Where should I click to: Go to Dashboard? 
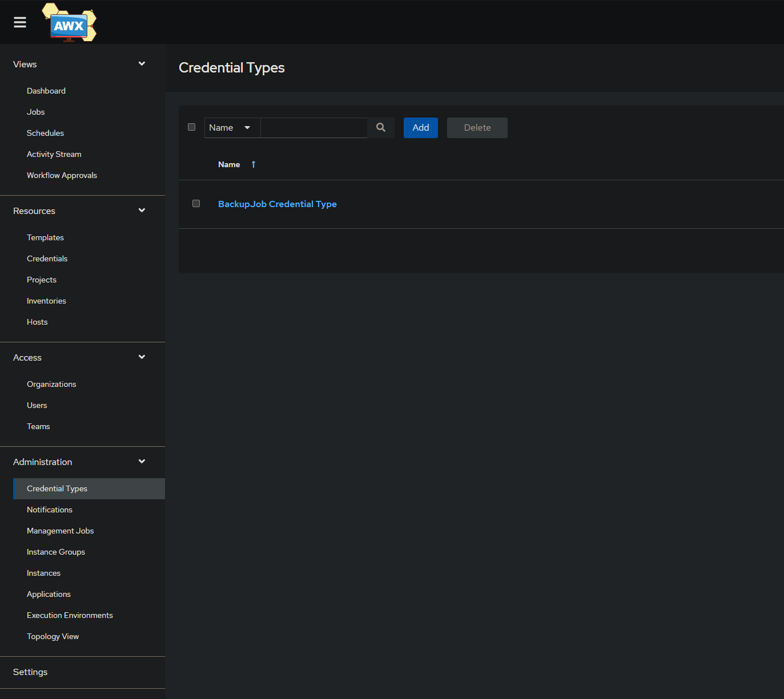pyautogui.click(x=46, y=91)
